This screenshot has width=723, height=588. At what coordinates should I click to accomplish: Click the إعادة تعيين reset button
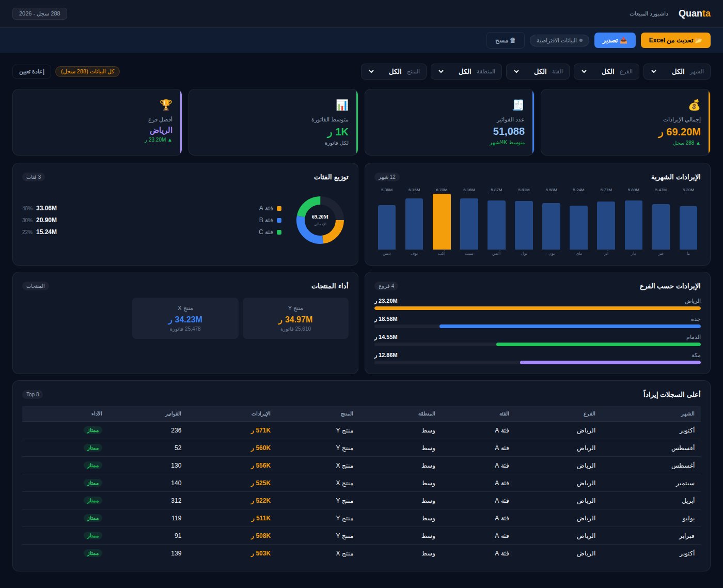pyautogui.click(x=32, y=71)
